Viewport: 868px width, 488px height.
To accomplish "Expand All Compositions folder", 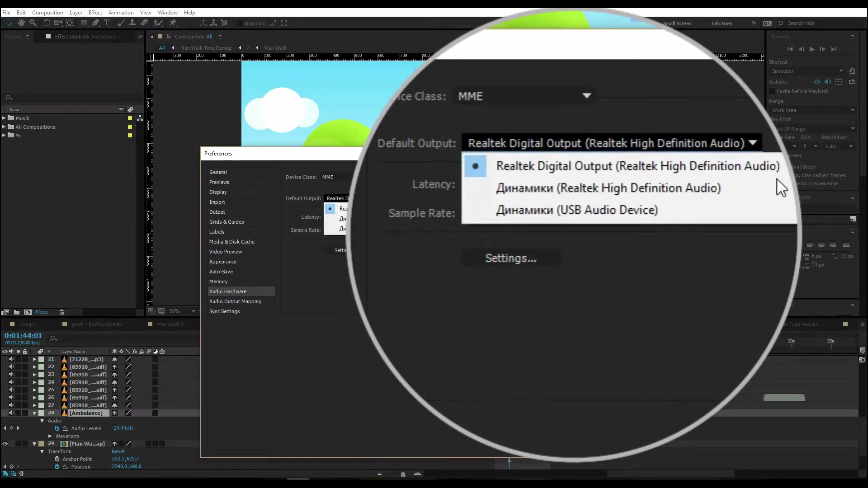I will point(4,127).
